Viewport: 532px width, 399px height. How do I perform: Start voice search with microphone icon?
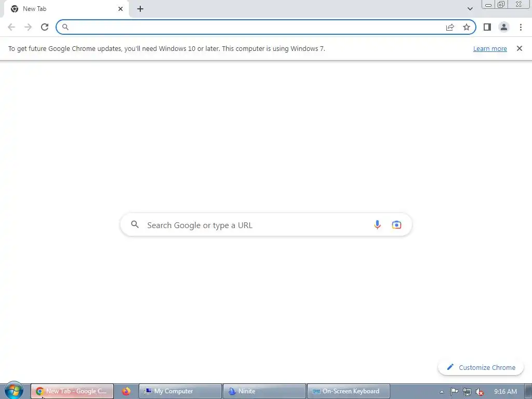click(377, 224)
